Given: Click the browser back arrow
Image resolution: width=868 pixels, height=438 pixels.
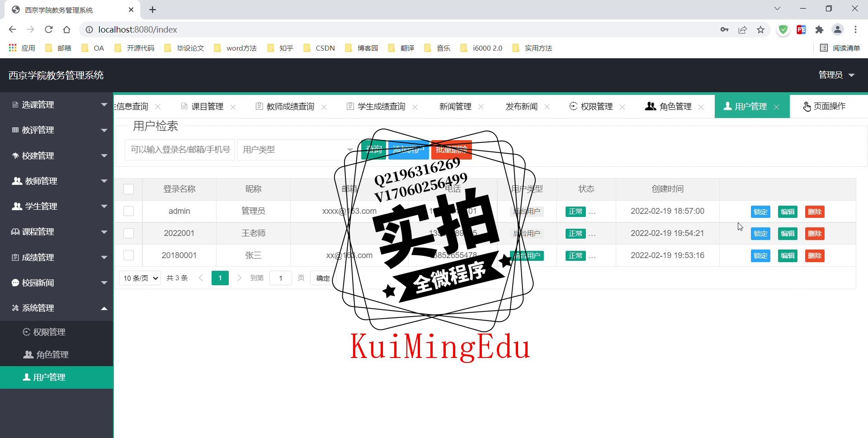Looking at the screenshot, I should pyautogui.click(x=12, y=29).
